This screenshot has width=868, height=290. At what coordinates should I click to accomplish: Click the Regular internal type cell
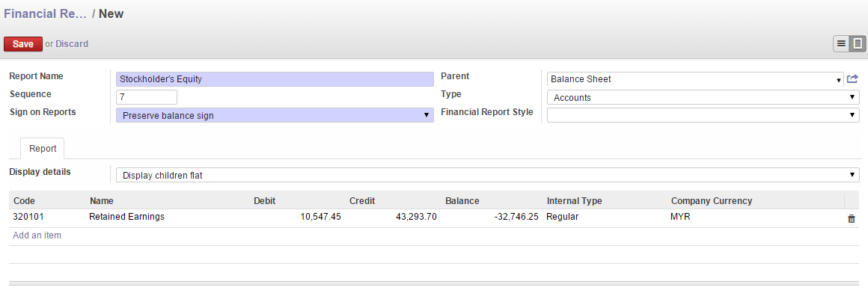pos(563,217)
